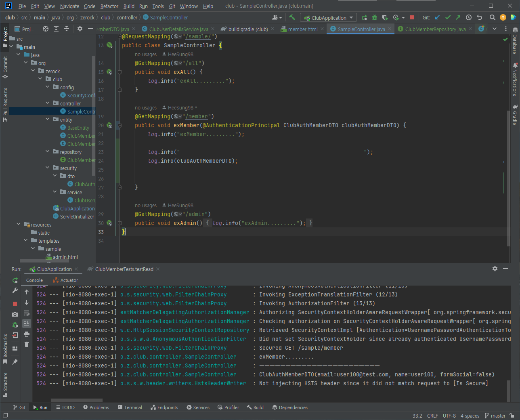Image resolution: width=520 pixels, height=420 pixels.
Task: Rerun application in the Run panel sidebar
Action: click(15, 280)
